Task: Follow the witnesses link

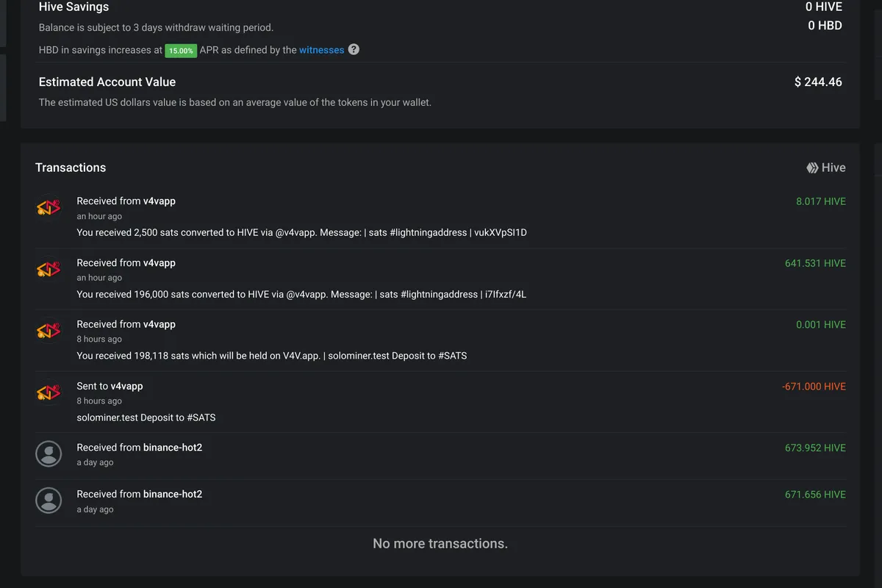Action: click(321, 50)
